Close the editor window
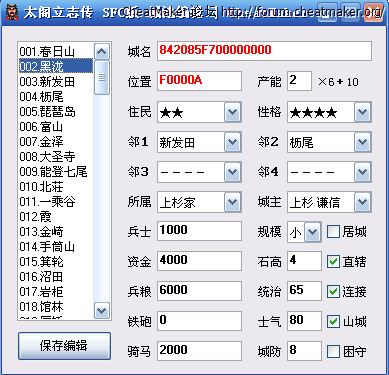389x375 pixels. click(373, 12)
